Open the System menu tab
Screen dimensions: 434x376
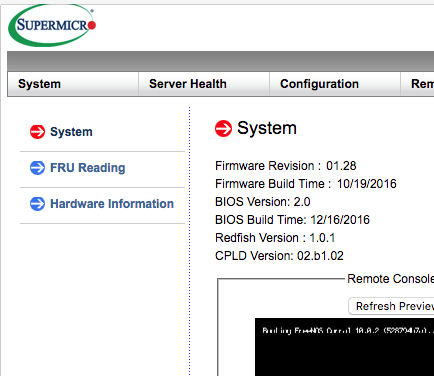[73, 84]
